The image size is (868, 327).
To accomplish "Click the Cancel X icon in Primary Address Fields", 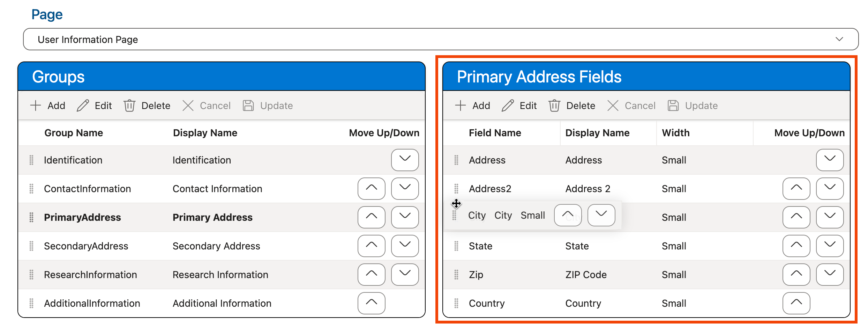I will pyautogui.click(x=613, y=106).
